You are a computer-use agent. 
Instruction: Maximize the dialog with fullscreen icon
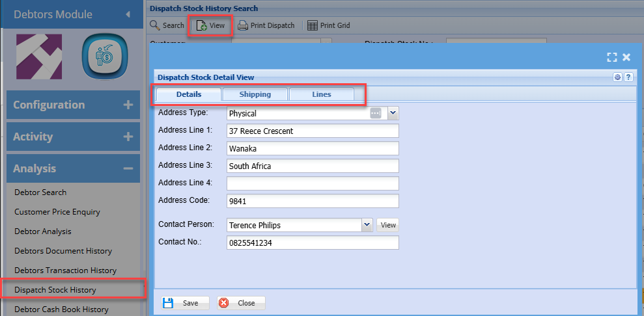[611, 57]
